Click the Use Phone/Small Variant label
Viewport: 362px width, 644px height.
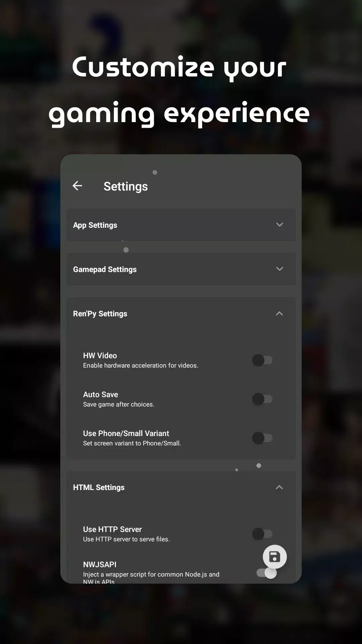click(x=126, y=433)
